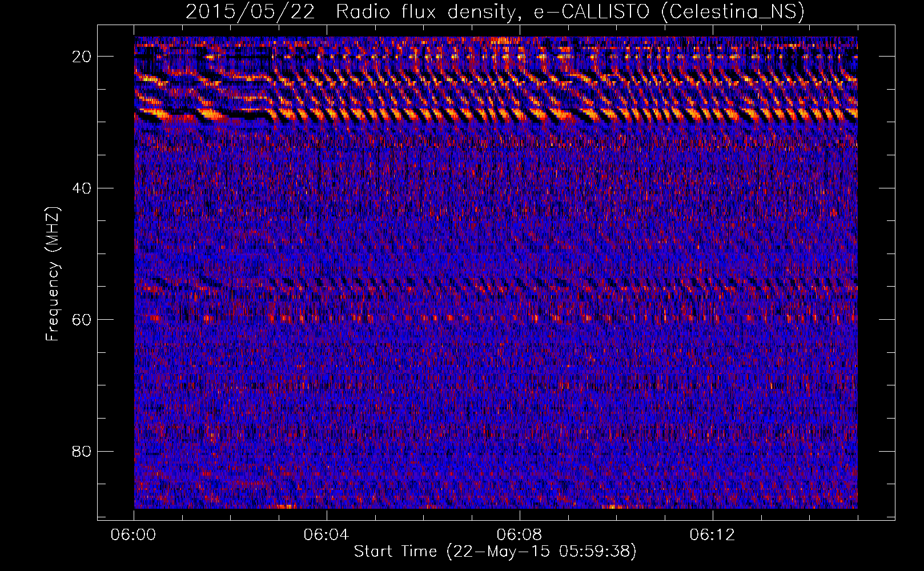
Task: Click the 06:04 time tick label
Action: (x=327, y=535)
